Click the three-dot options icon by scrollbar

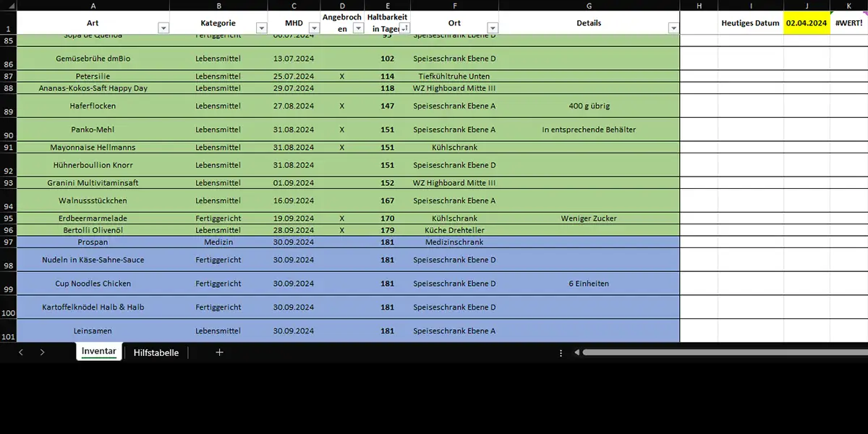pos(561,353)
